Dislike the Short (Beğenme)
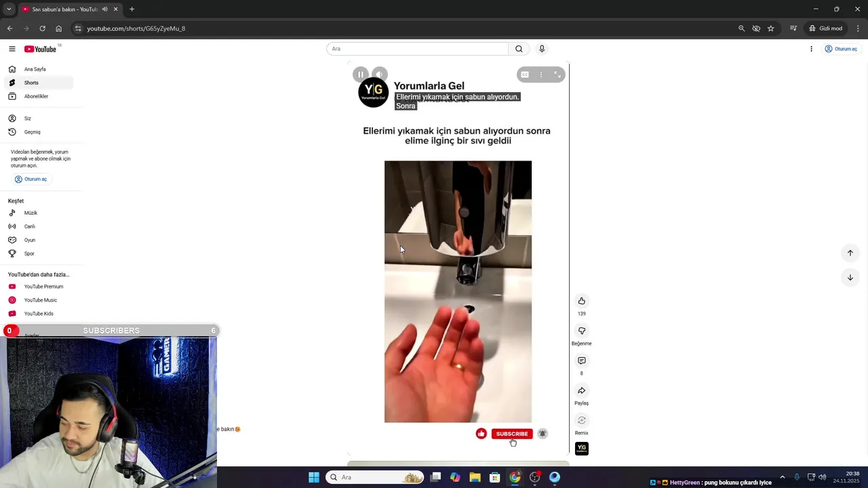The height and width of the screenshot is (488, 868). coord(582,331)
